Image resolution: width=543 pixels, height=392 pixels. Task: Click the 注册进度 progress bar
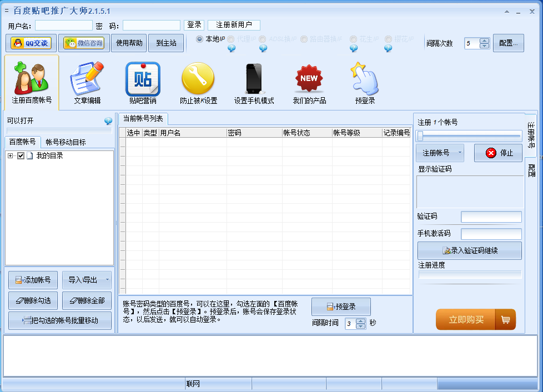pyautogui.click(x=470, y=275)
